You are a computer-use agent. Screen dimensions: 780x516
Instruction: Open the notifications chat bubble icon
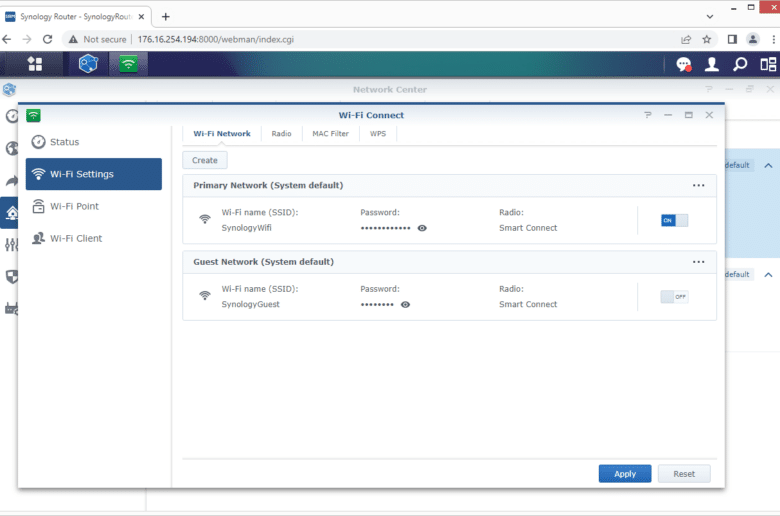click(683, 64)
